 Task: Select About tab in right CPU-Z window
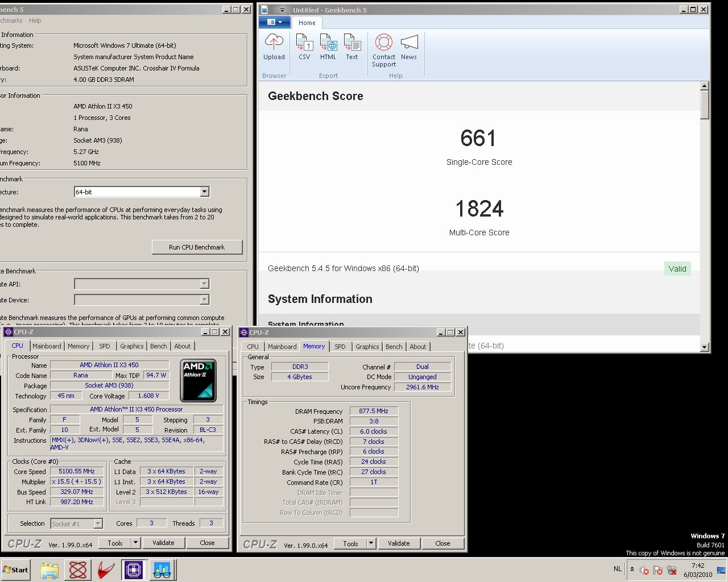(x=418, y=347)
